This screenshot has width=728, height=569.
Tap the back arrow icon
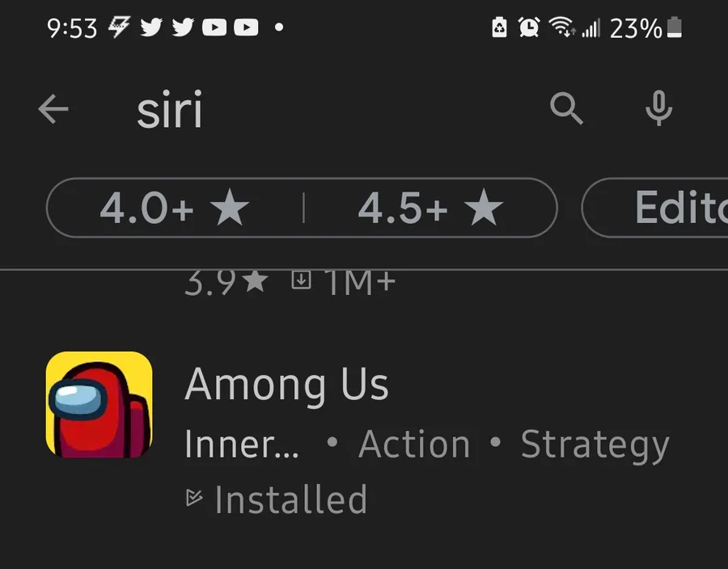[53, 109]
